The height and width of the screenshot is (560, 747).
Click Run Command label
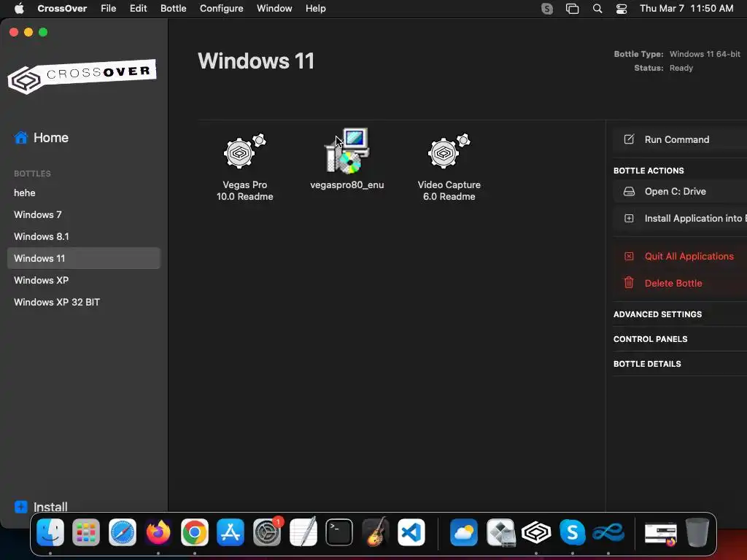coord(676,139)
